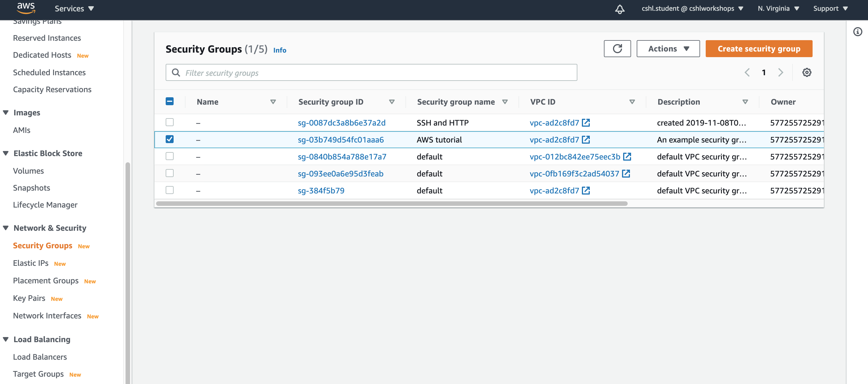Click the horizontal scrollbar below the table

click(x=391, y=203)
